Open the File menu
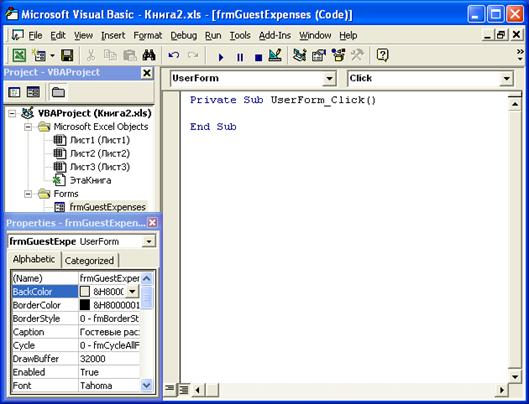The image size is (529, 404). pos(35,35)
